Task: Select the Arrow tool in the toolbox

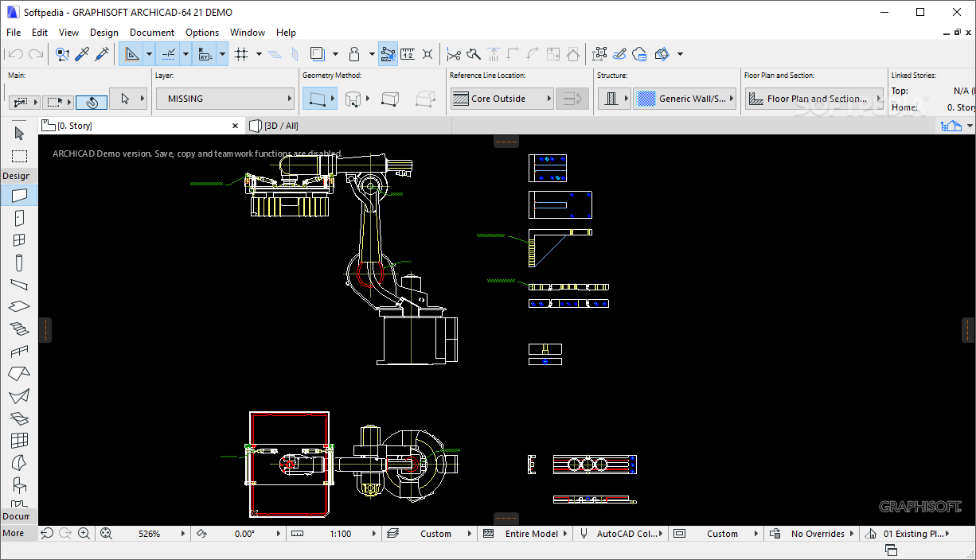Action: coord(20,134)
